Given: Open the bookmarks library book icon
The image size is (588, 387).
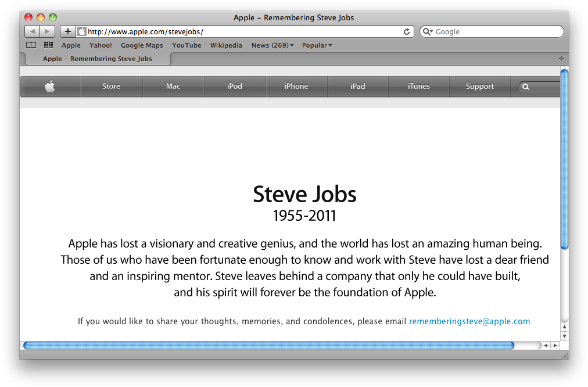Looking at the screenshot, I should click(31, 45).
